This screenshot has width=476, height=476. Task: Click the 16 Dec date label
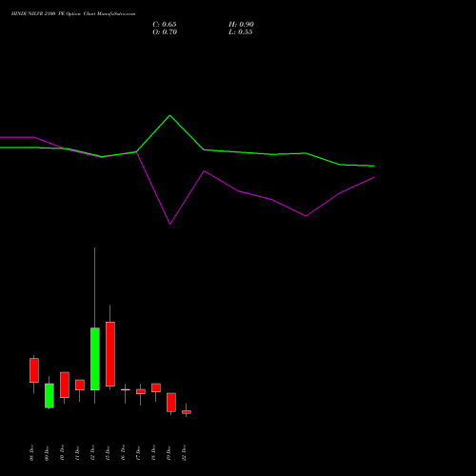tap(123, 453)
